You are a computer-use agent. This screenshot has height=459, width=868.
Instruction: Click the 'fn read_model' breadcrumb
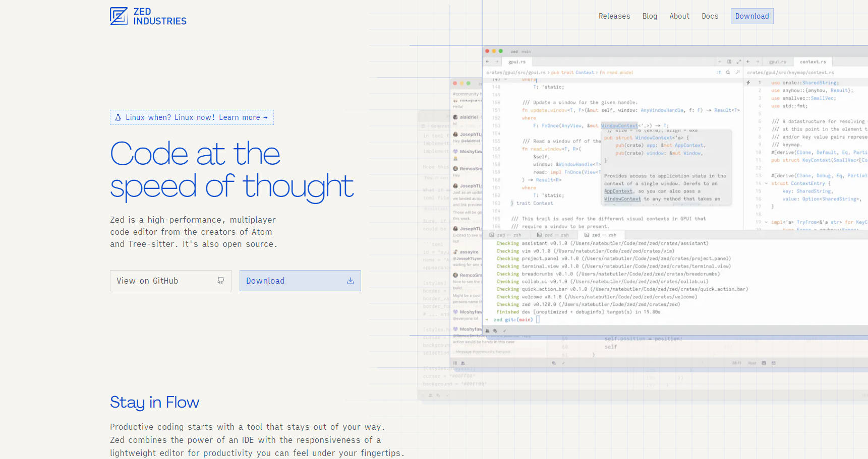coord(616,73)
